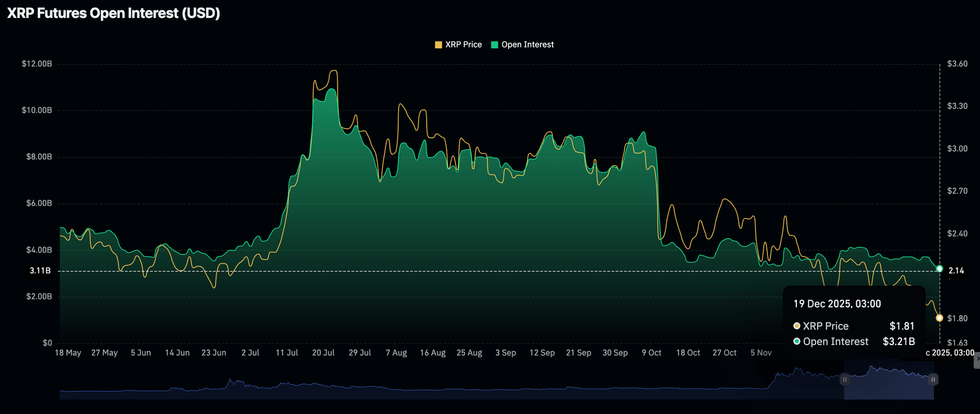Screen dimensions: 980x414
Task: Click the green Open Interest legend swatch
Action: click(x=494, y=45)
